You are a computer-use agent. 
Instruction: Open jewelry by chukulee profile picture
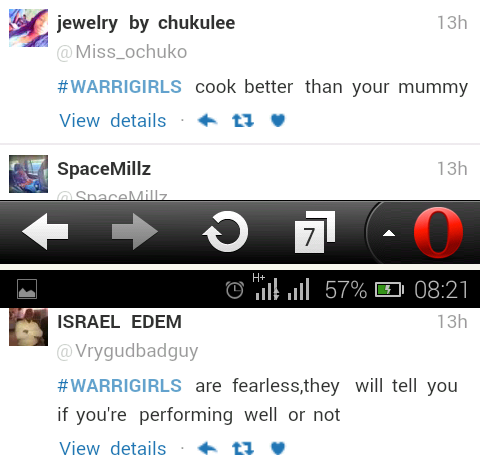pos(28,28)
